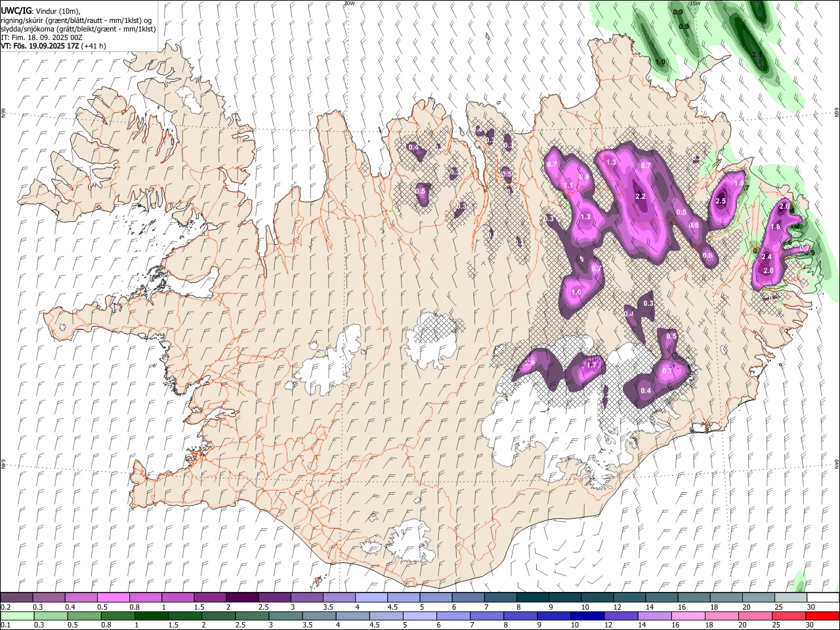Screen dimensions: 840x630
Task: Click the '15W' longitude label at the top
Action: (x=696, y=3)
